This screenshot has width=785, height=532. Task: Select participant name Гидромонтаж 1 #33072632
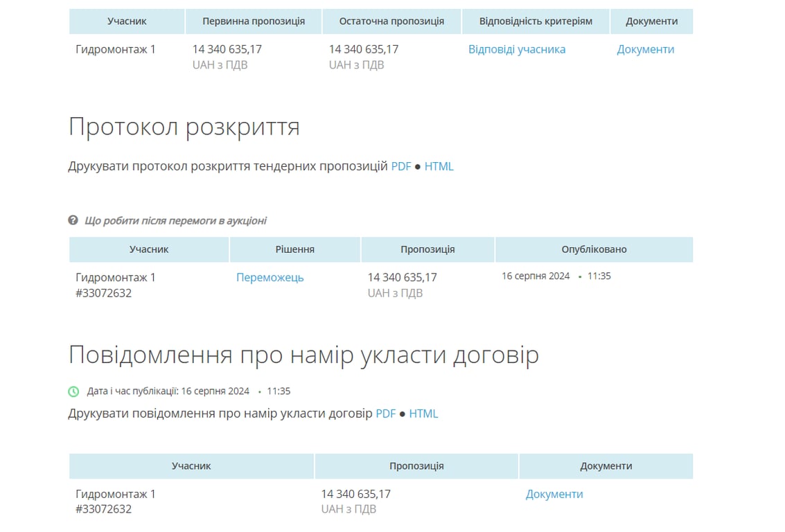click(115, 284)
